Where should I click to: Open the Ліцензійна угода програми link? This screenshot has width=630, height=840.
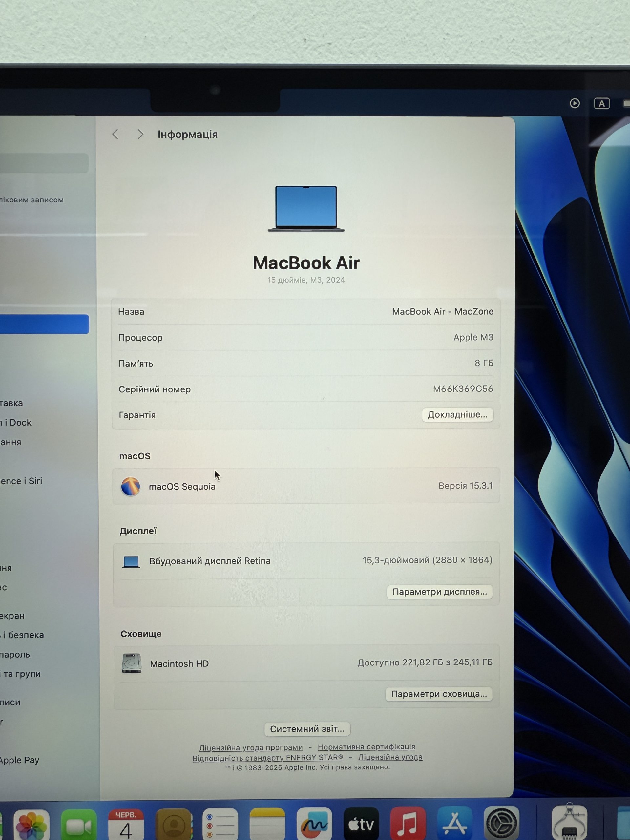[x=251, y=747]
